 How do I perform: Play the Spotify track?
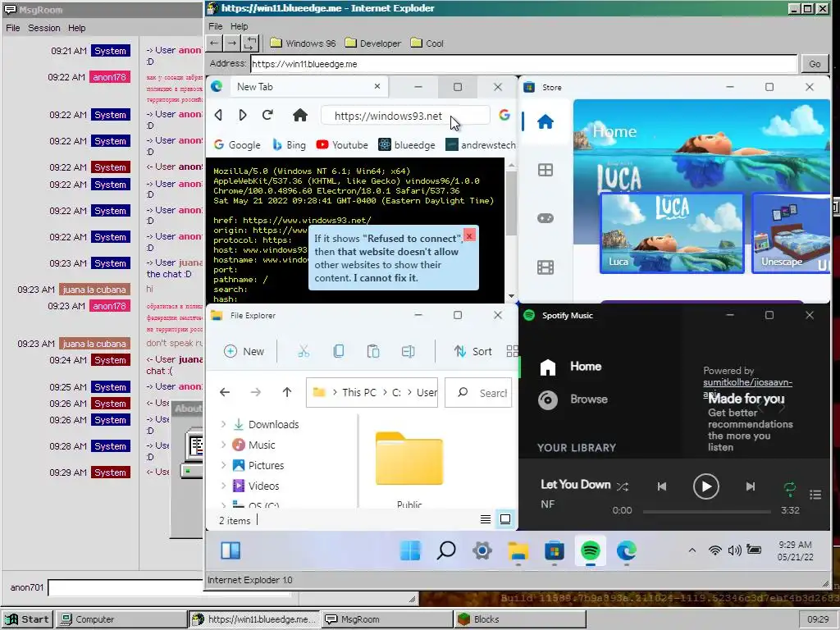[705, 486]
